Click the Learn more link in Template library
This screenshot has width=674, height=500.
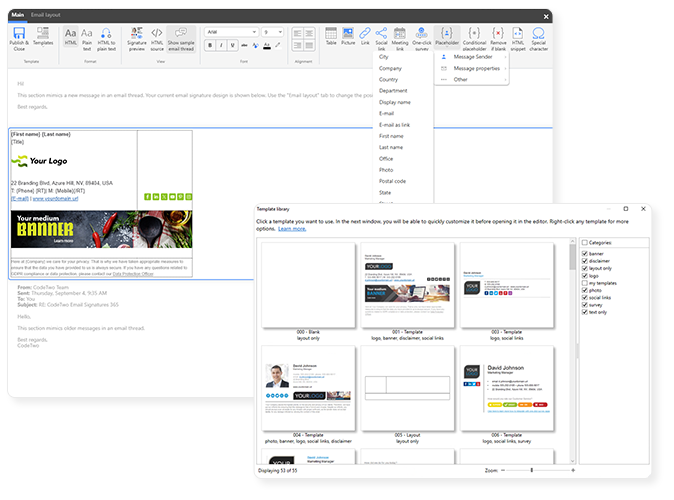coord(292,229)
